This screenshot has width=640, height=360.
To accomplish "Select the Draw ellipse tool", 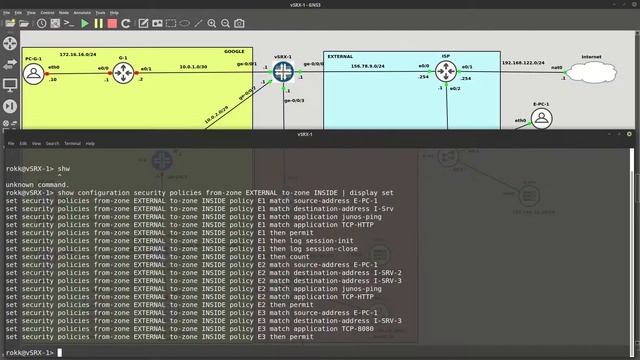I will (x=184, y=23).
